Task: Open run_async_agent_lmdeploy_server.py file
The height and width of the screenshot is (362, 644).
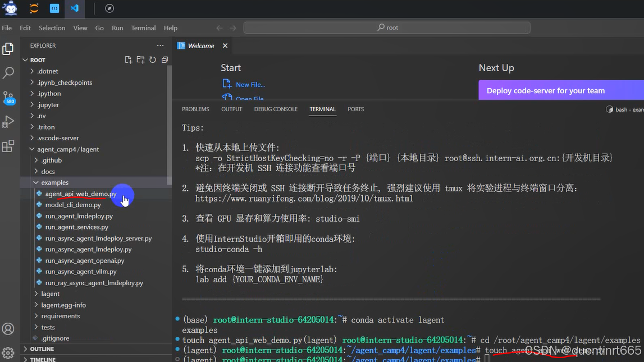Action: pos(98,238)
